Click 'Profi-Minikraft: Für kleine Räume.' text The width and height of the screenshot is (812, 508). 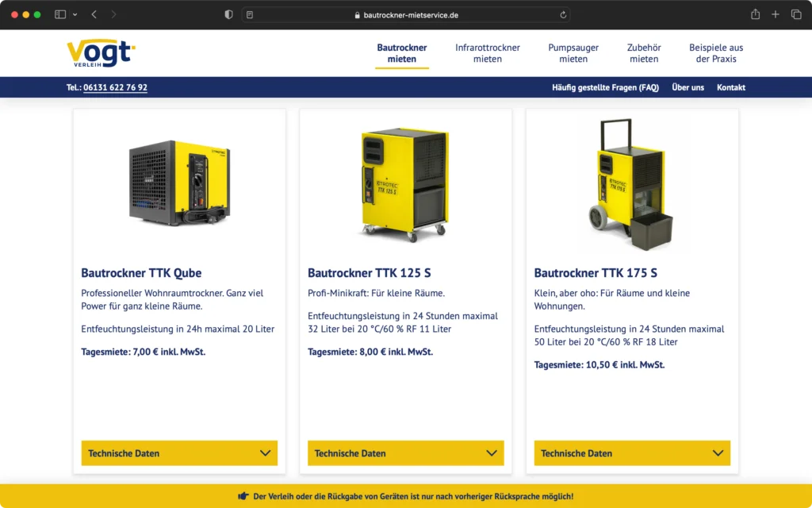pyautogui.click(x=376, y=293)
